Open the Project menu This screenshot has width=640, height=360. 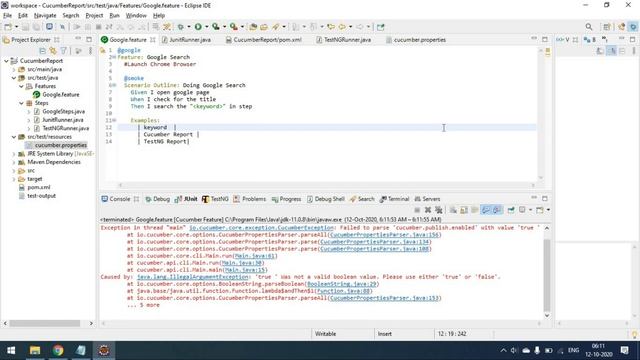[94, 16]
